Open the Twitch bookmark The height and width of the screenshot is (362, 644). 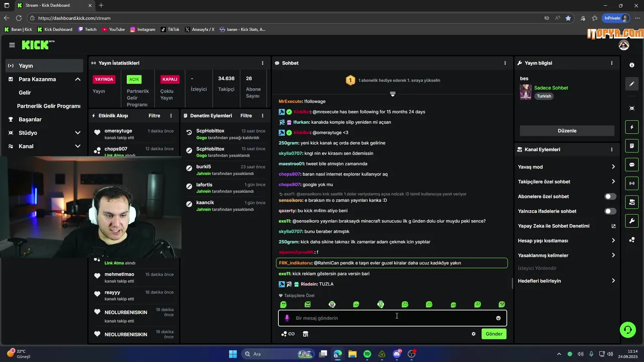coord(87,30)
